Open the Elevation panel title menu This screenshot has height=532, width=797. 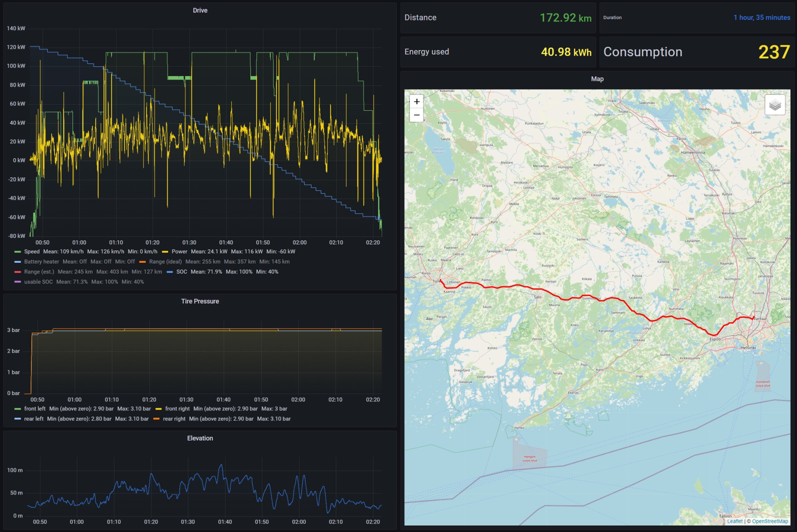[x=200, y=438]
